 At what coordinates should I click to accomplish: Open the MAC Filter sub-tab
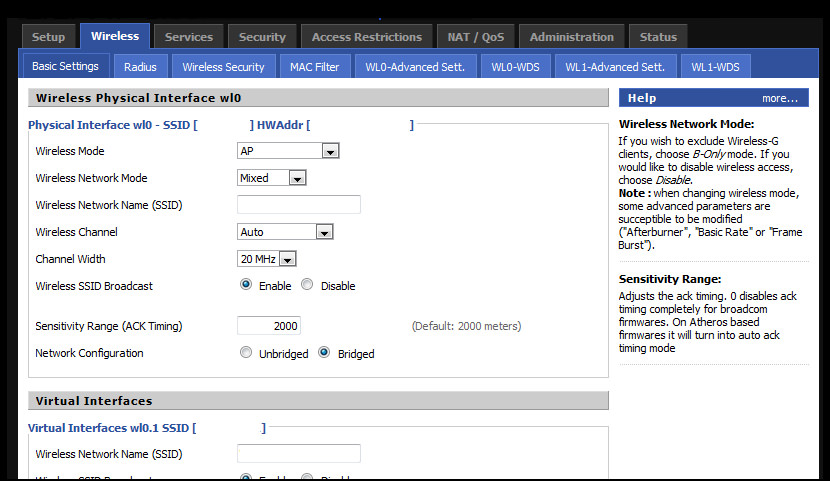coord(314,67)
